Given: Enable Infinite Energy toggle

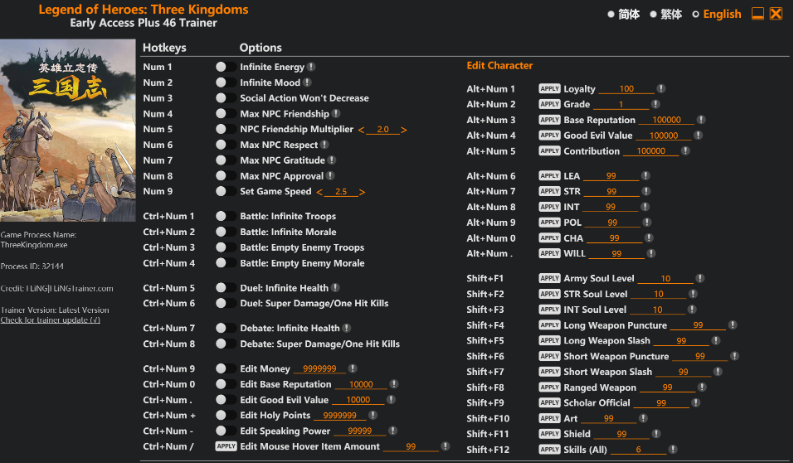Looking at the screenshot, I should pos(226,67).
